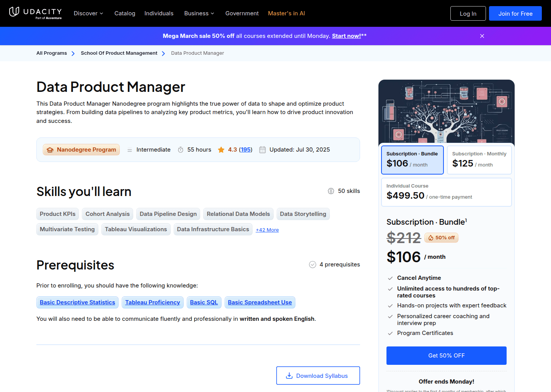This screenshot has height=392, width=551.
Task: Select the Government menu item
Action: (x=242, y=13)
